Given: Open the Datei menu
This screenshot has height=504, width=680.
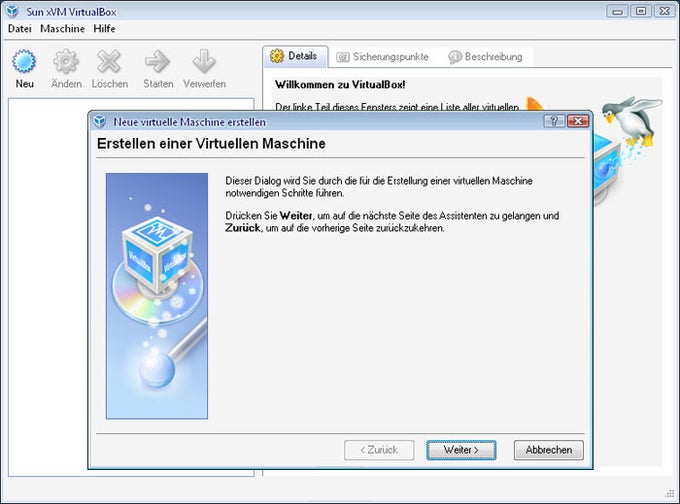Looking at the screenshot, I should (x=20, y=29).
